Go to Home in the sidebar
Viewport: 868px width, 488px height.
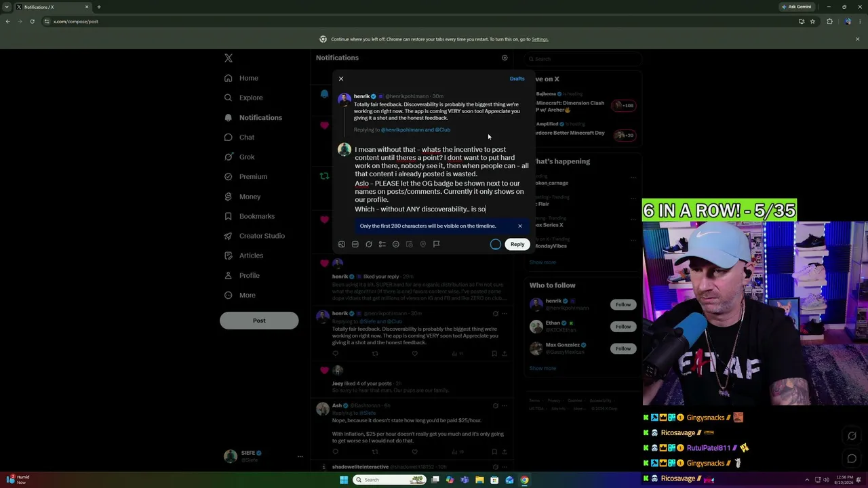click(x=241, y=78)
